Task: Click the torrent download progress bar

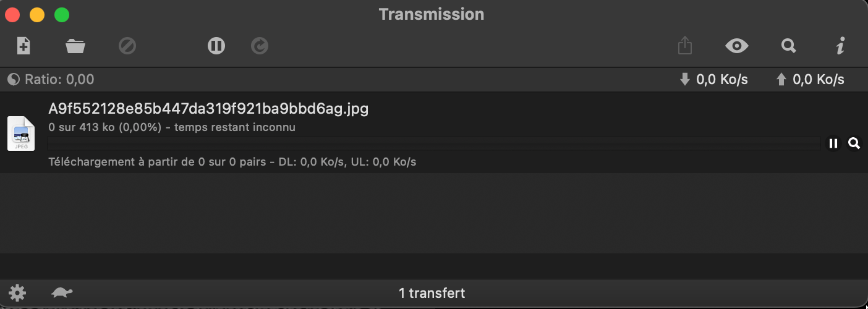Action: [x=433, y=143]
